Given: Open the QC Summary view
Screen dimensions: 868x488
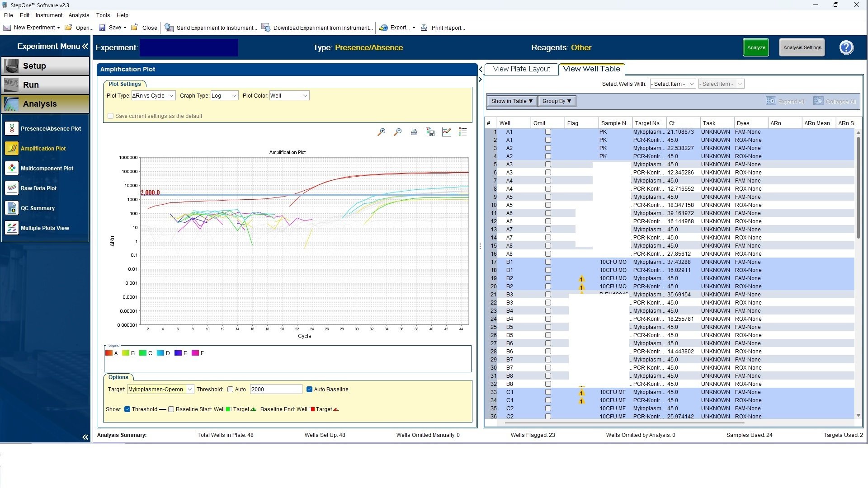Looking at the screenshot, I should click(x=38, y=208).
